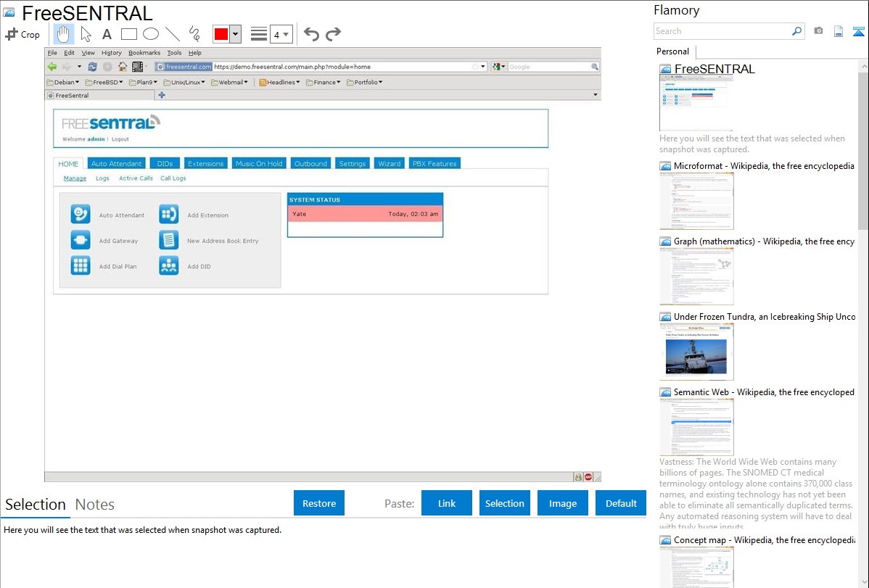Click the red color swatch

(221, 34)
